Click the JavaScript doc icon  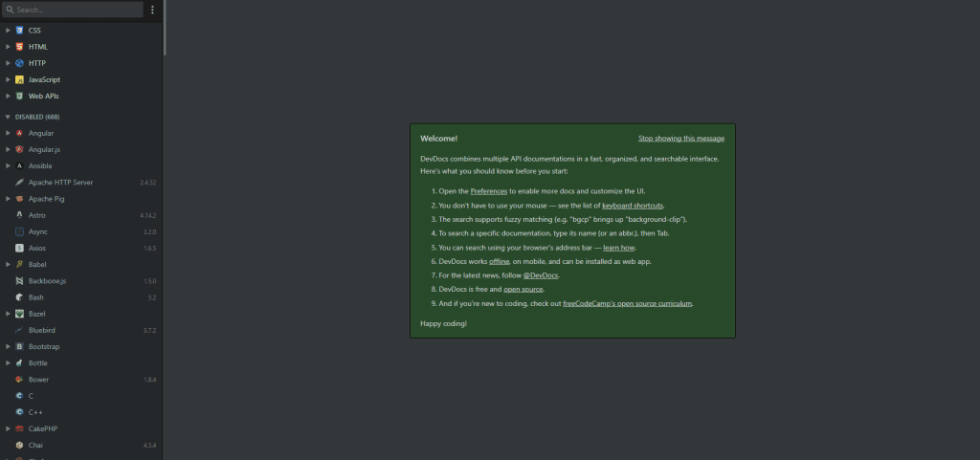19,80
